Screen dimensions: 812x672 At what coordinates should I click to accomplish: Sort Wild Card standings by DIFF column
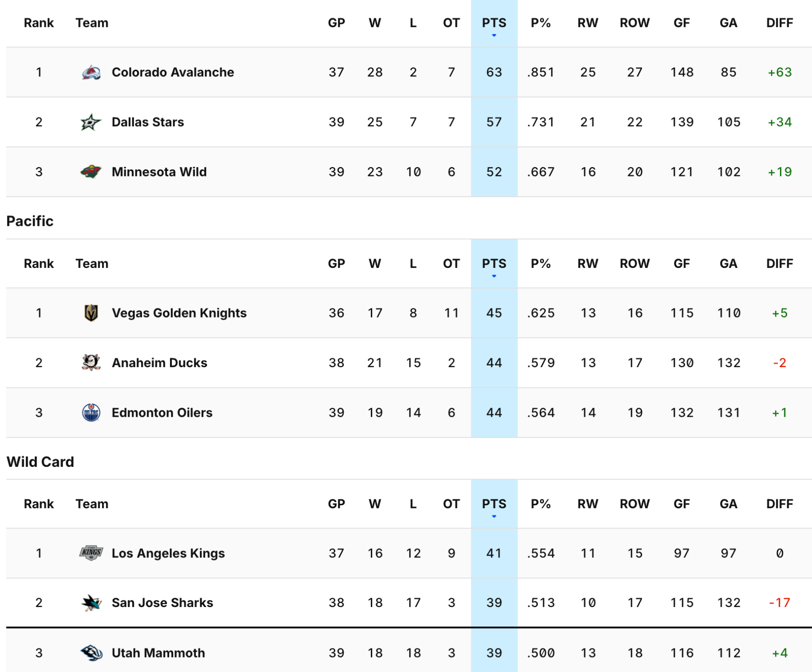click(780, 504)
